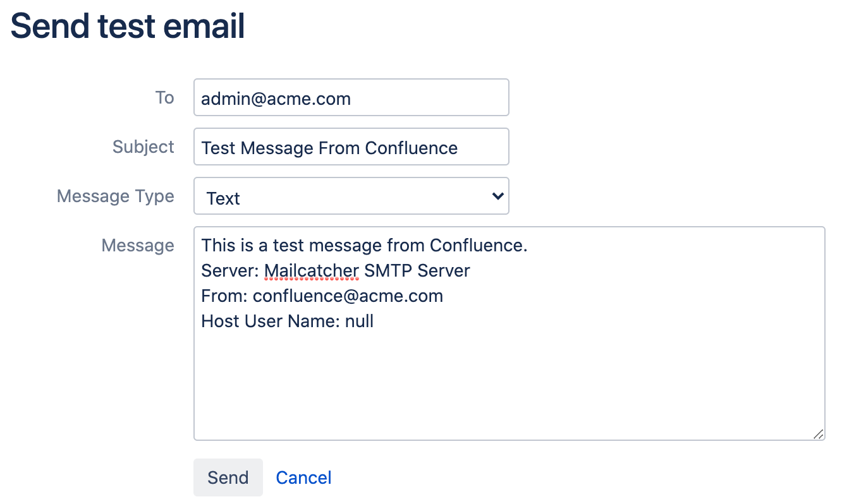
Task: Click the "Message Type" label
Action: coord(116,196)
